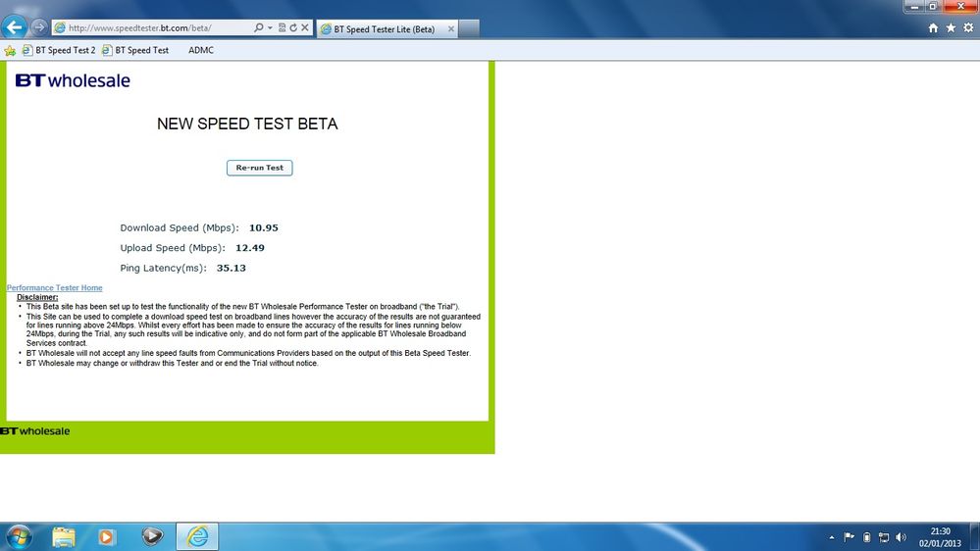The height and width of the screenshot is (551, 980).
Task: Select the download speed value 10.95
Action: click(264, 228)
